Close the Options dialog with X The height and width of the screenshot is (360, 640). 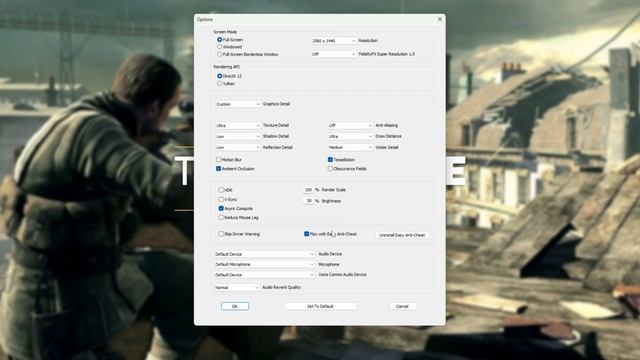pyautogui.click(x=440, y=19)
